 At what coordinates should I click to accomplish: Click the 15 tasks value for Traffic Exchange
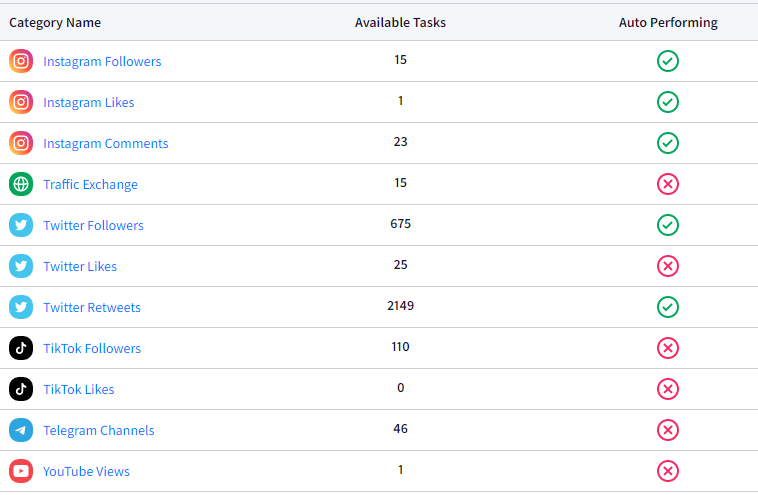point(400,183)
